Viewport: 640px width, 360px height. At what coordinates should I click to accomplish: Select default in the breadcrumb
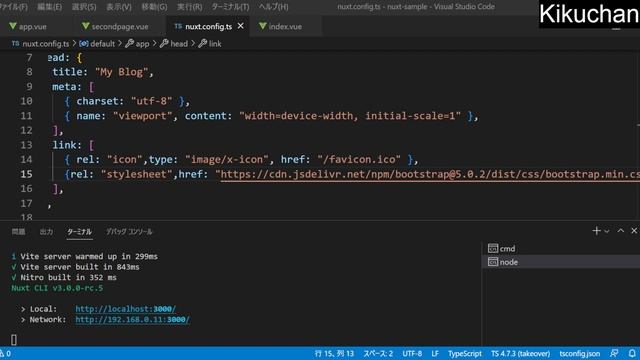tap(102, 44)
